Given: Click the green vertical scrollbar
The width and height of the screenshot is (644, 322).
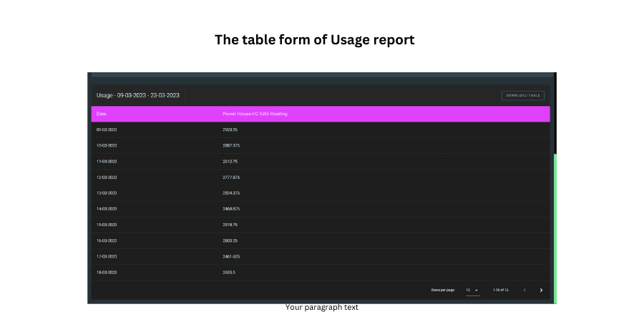Looking at the screenshot, I should coord(555,228).
